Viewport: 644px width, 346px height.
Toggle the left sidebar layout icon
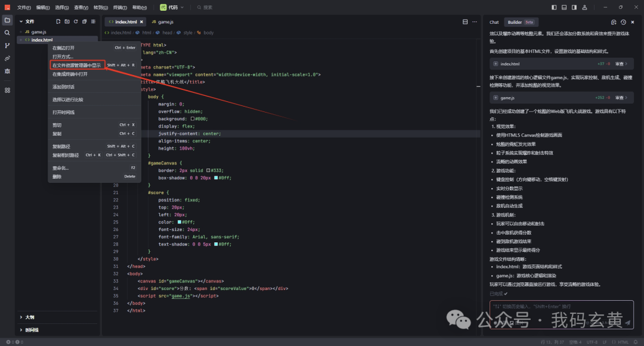pyautogui.click(x=554, y=7)
